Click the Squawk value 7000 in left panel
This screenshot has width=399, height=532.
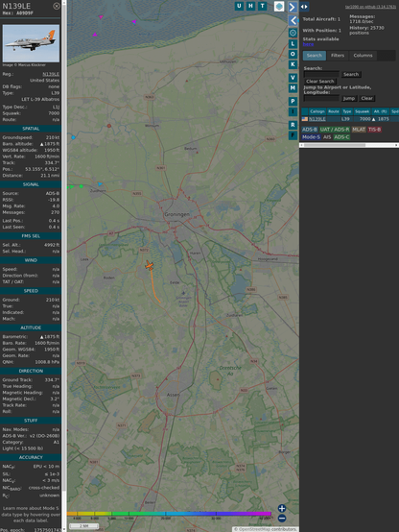tap(54, 113)
